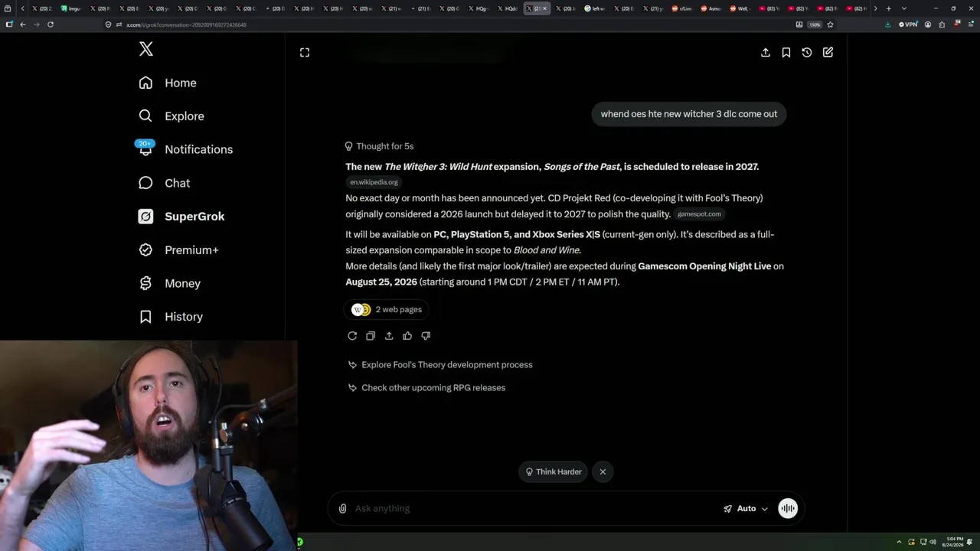This screenshot has width=980, height=551.
Task: Click the 150% zoom level indicator
Action: (x=815, y=24)
